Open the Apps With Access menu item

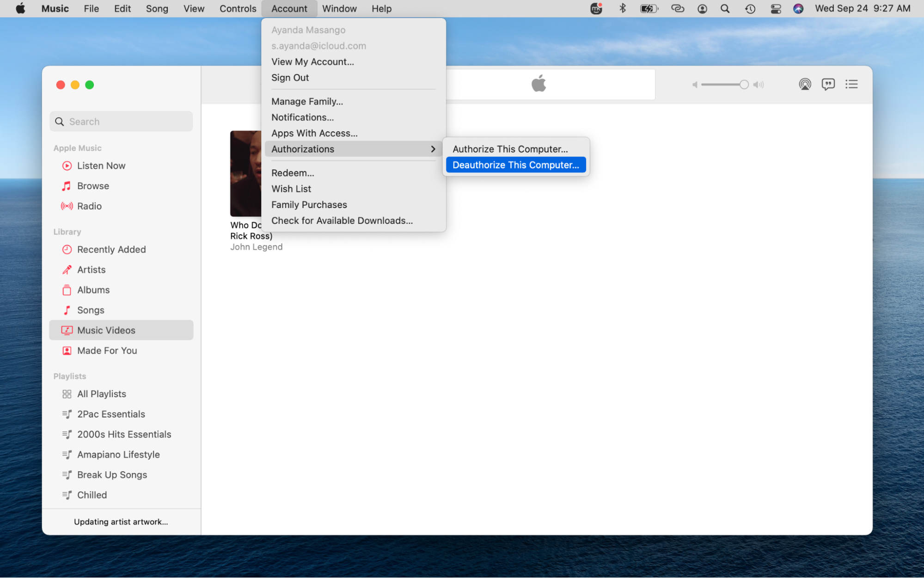click(314, 133)
